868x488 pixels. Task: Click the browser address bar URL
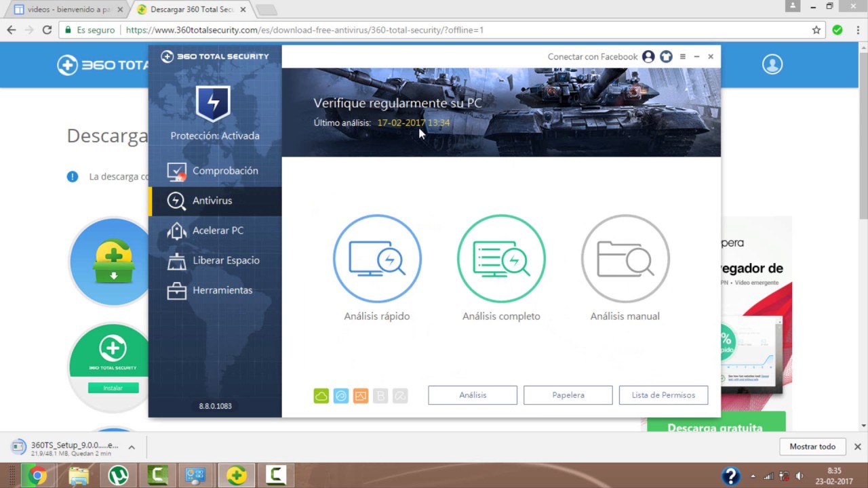304,30
